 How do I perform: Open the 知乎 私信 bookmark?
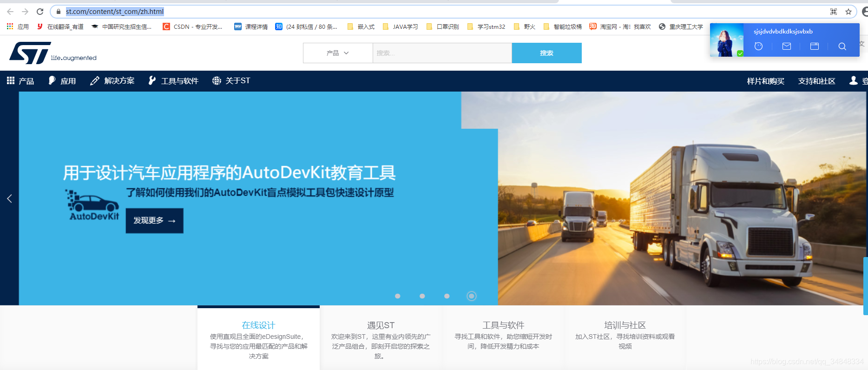click(x=306, y=26)
